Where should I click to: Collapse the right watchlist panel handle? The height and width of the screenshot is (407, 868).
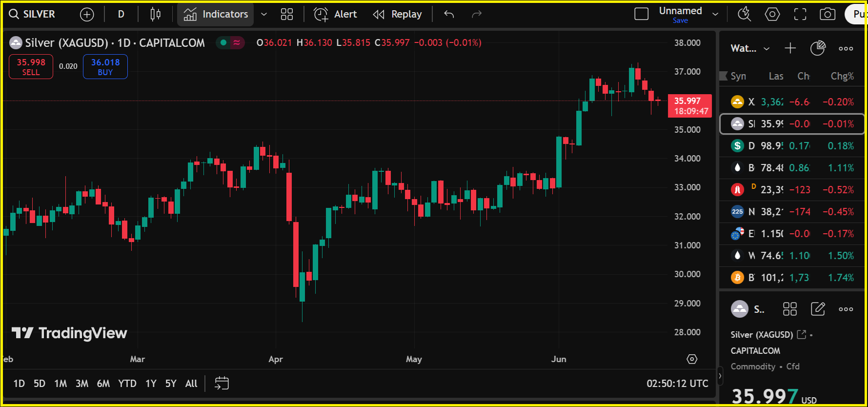point(720,376)
